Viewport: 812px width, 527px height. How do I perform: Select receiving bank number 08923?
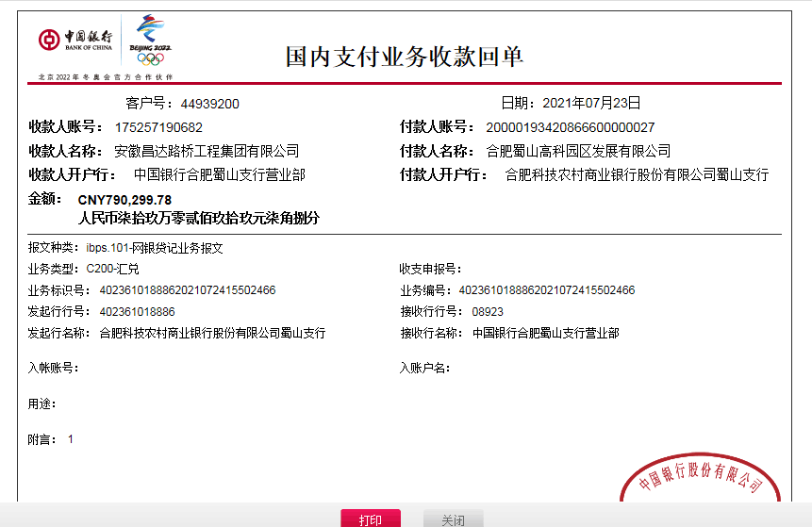pos(488,311)
